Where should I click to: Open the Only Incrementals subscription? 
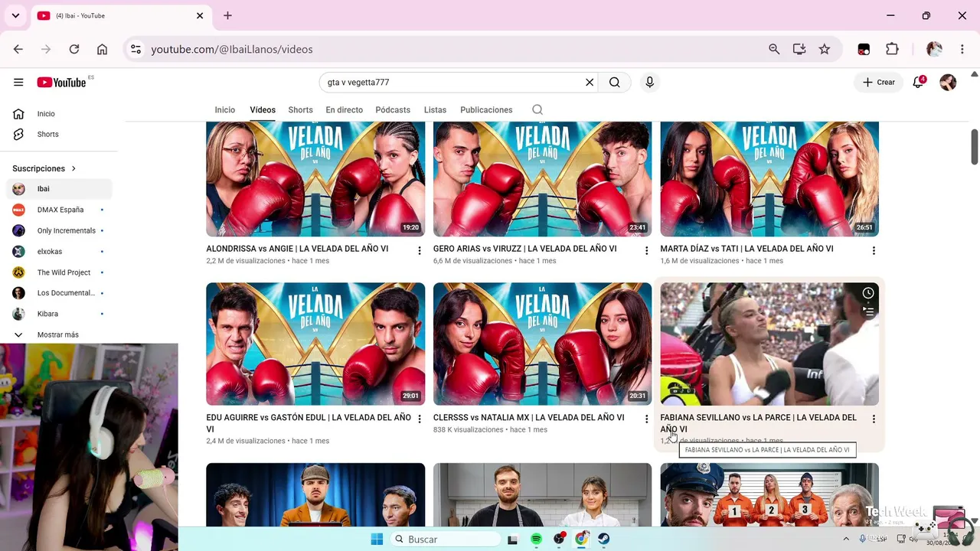60,231
